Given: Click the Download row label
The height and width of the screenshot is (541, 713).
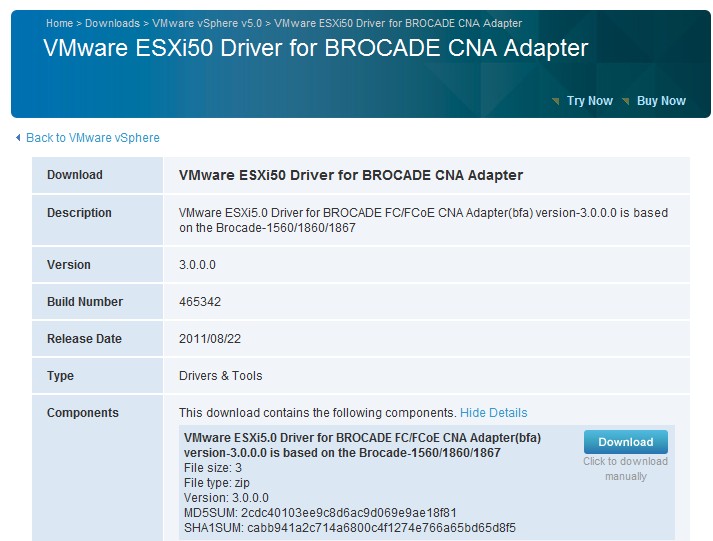Looking at the screenshot, I should (x=75, y=175).
